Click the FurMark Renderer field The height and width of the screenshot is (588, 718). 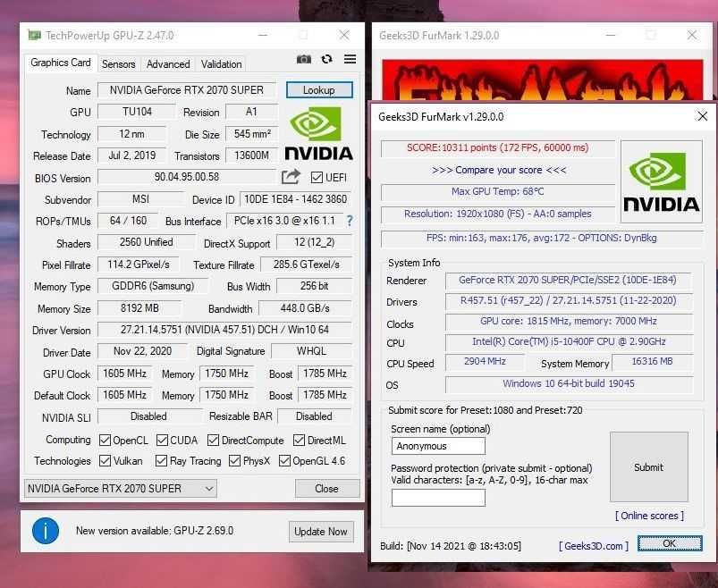tap(569, 280)
